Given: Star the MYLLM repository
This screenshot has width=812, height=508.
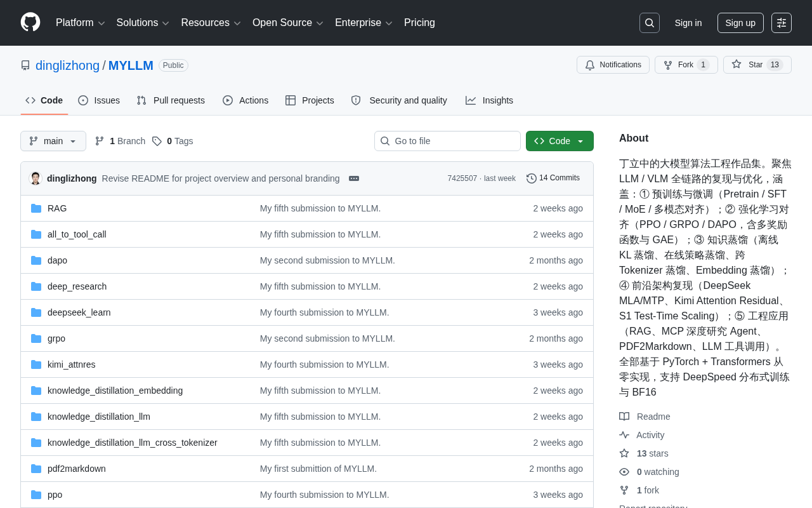Looking at the screenshot, I should pos(757,65).
